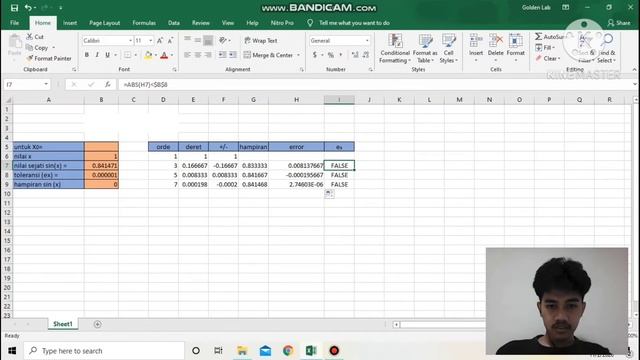Toggle Underline formatting

point(107,55)
